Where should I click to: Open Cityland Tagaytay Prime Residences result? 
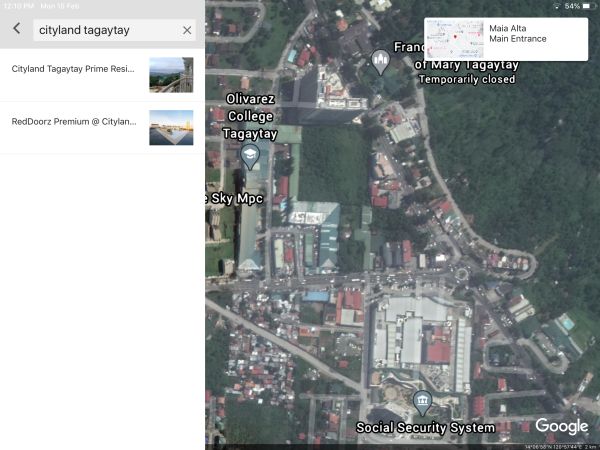[x=102, y=75]
